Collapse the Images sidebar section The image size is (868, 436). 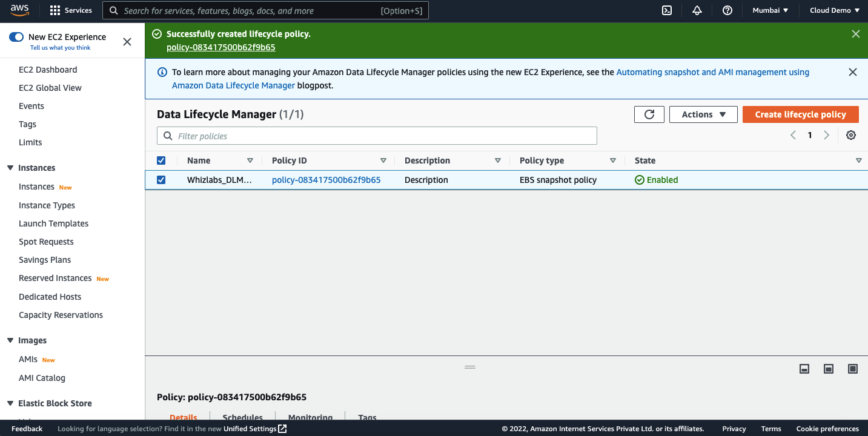(10, 340)
